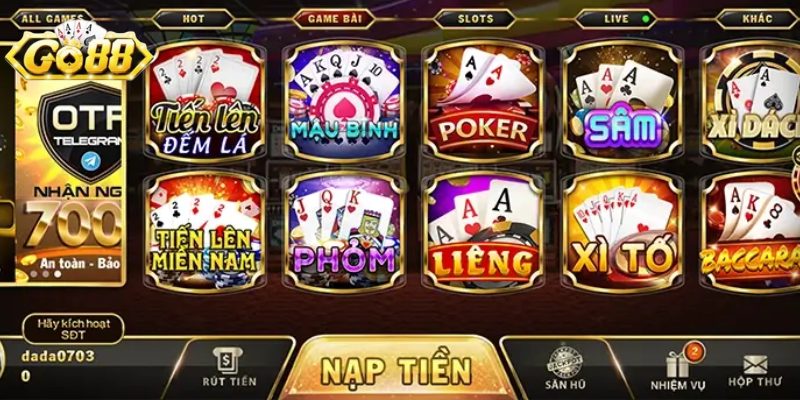
Task: Open the Phỏm card game
Action: click(x=344, y=232)
